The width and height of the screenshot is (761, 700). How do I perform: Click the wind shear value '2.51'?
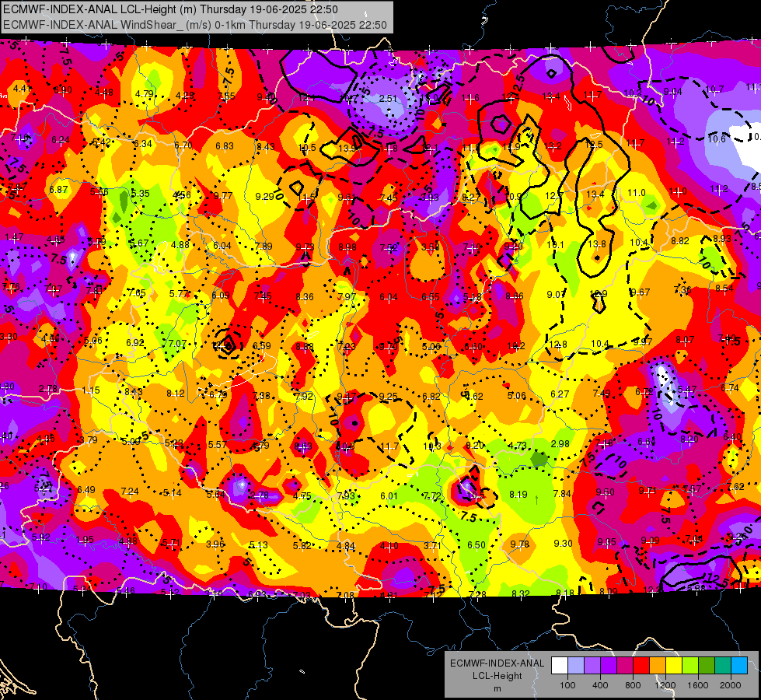(x=388, y=98)
